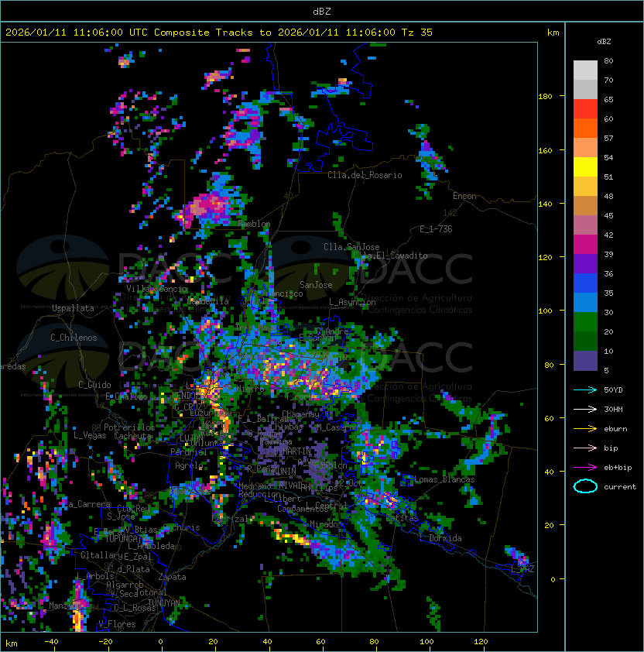Click the pink bip arrow symbol
This screenshot has width=644, height=652.
pos(585,448)
